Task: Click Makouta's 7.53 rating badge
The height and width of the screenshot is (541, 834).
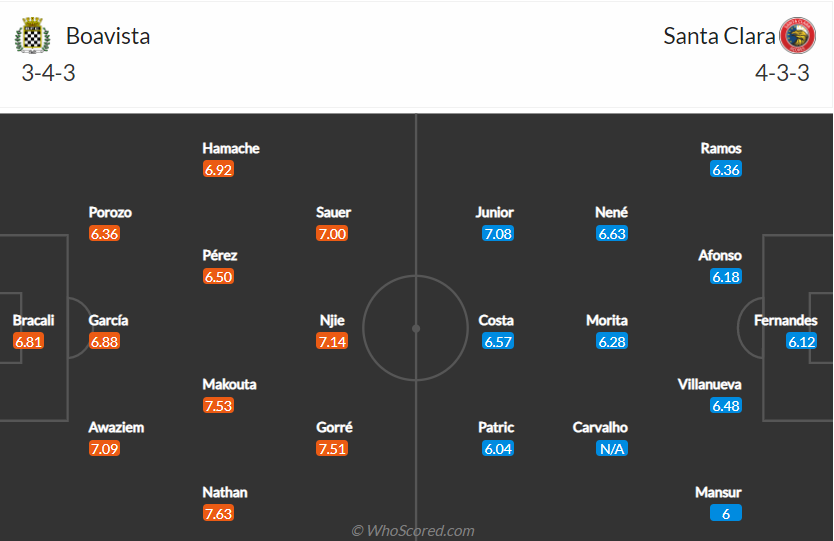Action: tap(218, 406)
